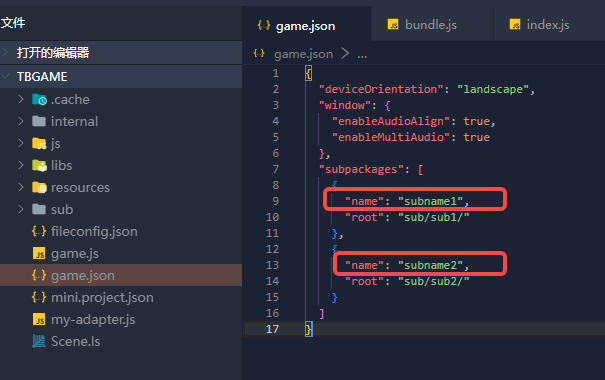Open fileconfig.json braces icon

click(39, 231)
